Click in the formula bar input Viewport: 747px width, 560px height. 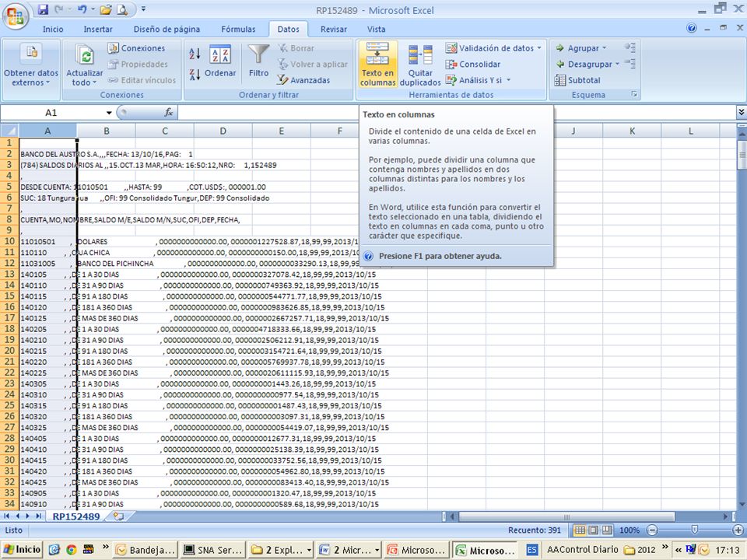pyautogui.click(x=457, y=112)
